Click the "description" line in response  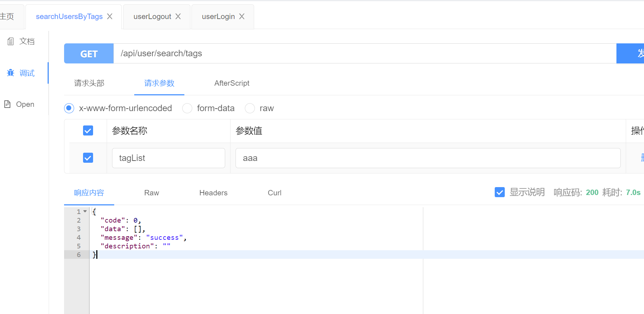pos(135,246)
